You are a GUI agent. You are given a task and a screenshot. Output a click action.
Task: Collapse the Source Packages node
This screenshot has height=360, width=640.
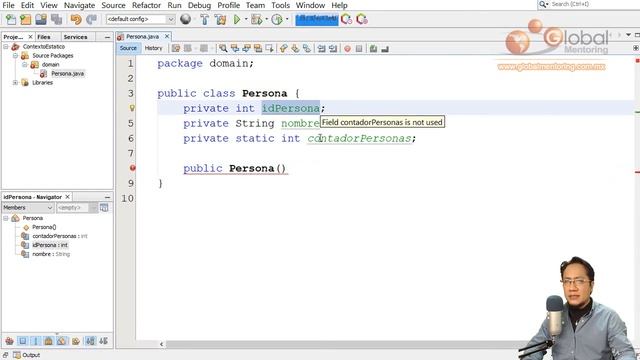click(15, 56)
